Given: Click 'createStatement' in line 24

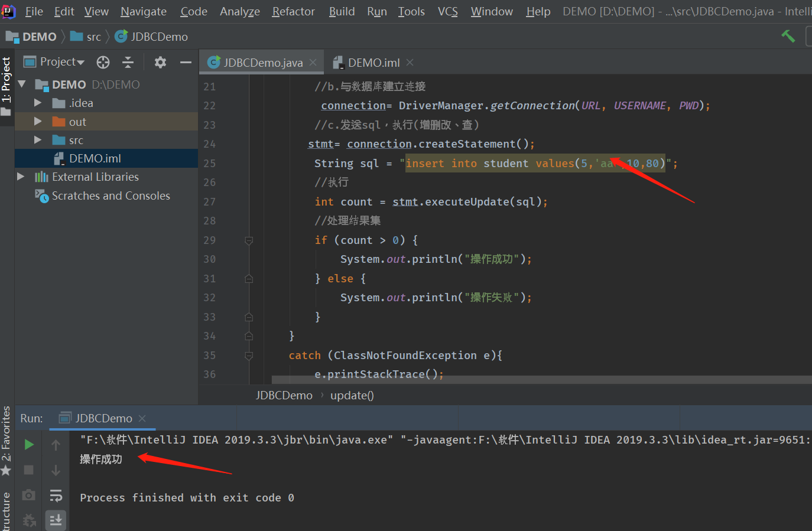Looking at the screenshot, I should [x=467, y=144].
